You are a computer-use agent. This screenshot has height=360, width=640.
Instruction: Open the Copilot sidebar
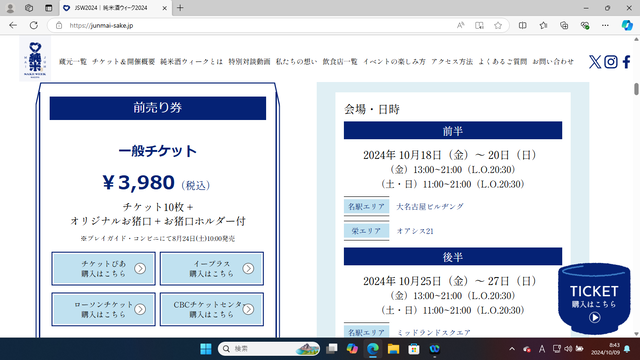pos(627,25)
